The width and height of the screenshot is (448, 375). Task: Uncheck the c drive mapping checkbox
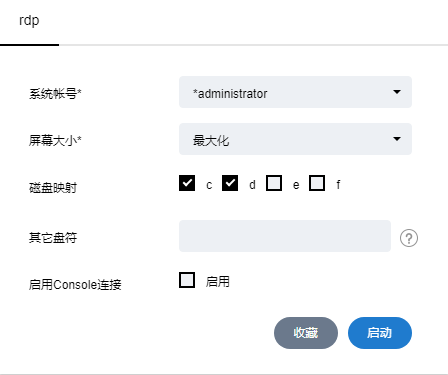click(x=187, y=183)
